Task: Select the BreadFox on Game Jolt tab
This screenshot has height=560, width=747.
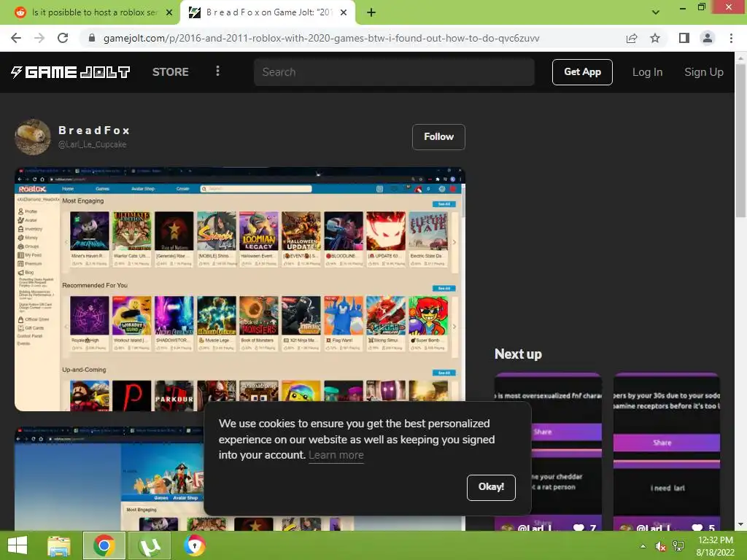Action: (268, 12)
